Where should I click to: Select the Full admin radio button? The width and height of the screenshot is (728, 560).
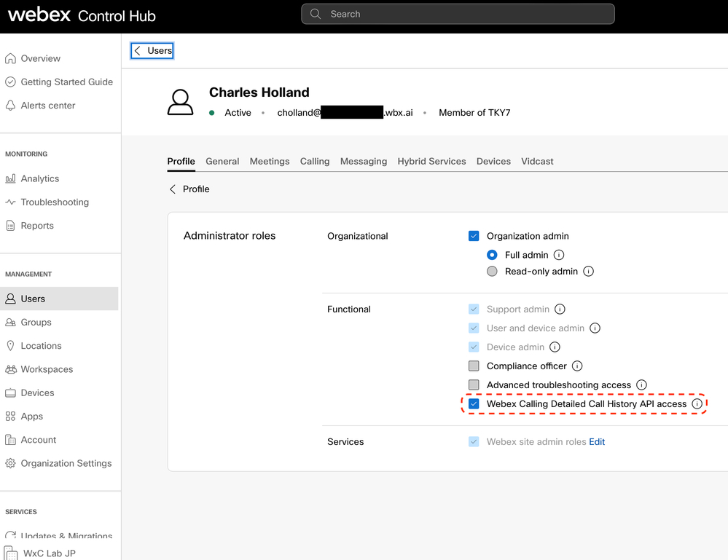click(x=492, y=255)
